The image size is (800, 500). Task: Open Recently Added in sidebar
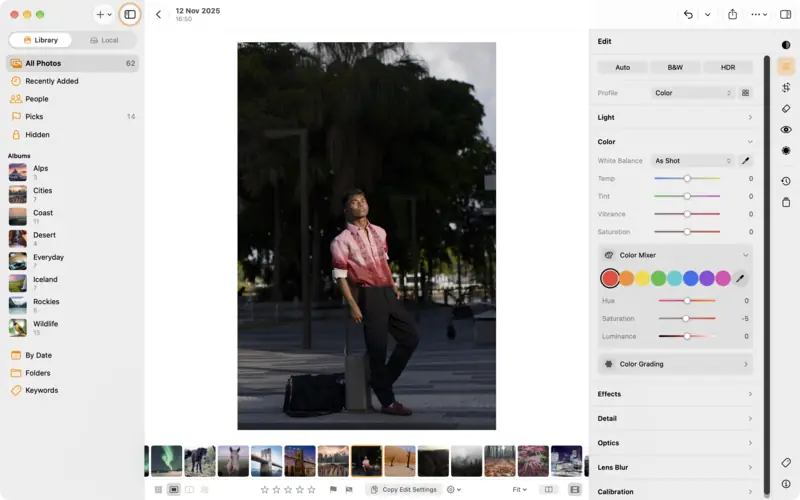(x=72, y=81)
